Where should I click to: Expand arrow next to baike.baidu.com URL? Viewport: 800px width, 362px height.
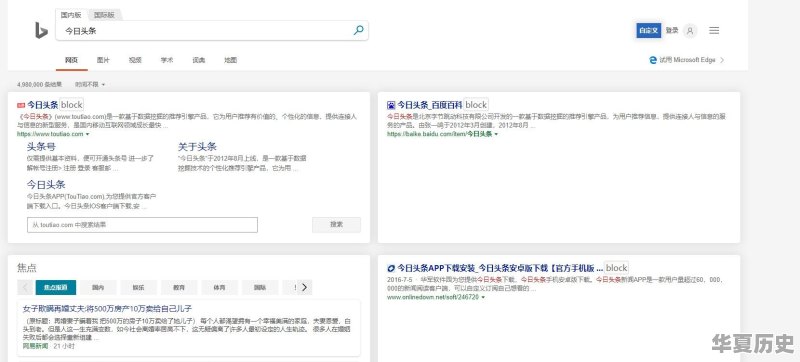pyautogui.click(x=496, y=134)
